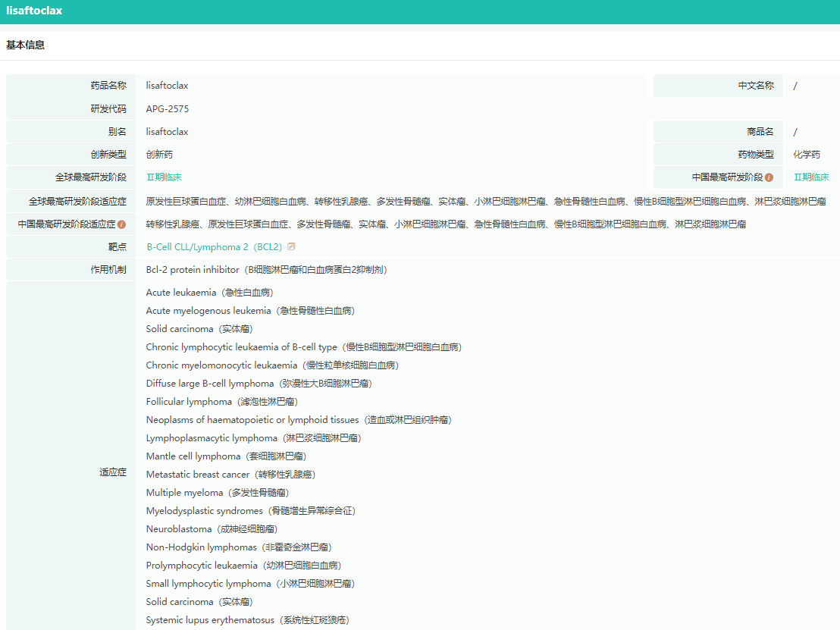This screenshot has width=840, height=630.
Task: Select the 基本信息 section heading
Action: (25, 45)
